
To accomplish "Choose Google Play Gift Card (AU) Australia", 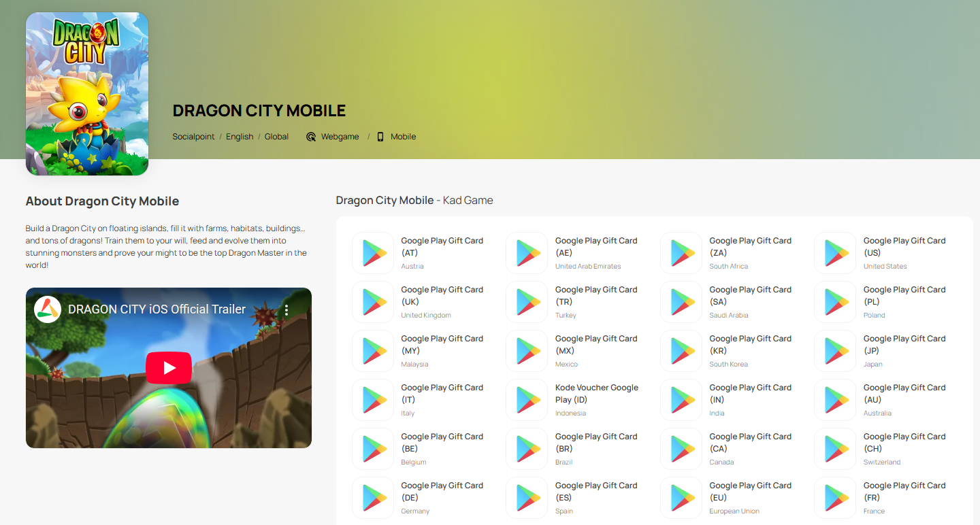I will [x=904, y=393].
